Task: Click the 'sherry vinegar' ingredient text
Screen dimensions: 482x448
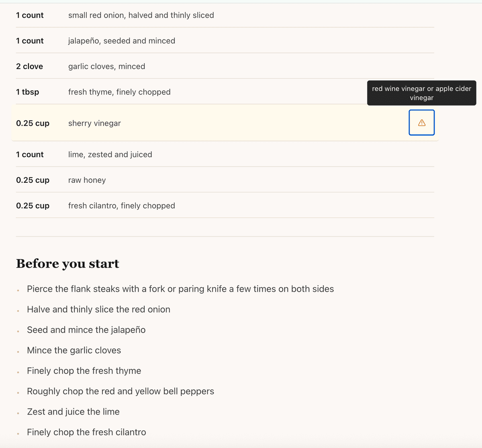Action: (94, 123)
